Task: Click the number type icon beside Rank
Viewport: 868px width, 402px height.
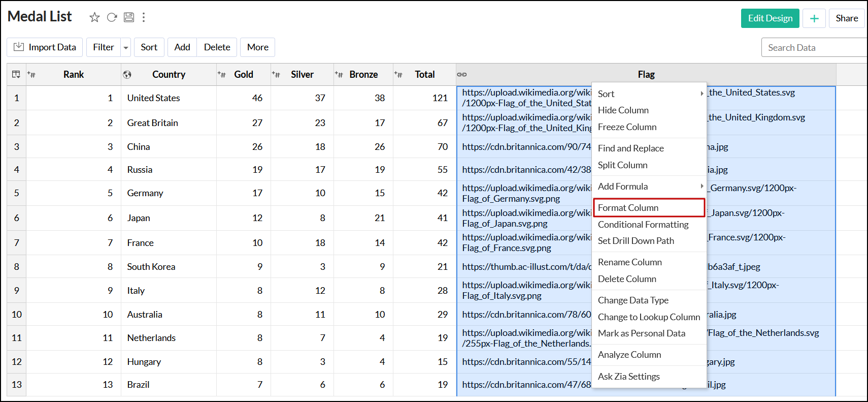Action: click(x=31, y=75)
